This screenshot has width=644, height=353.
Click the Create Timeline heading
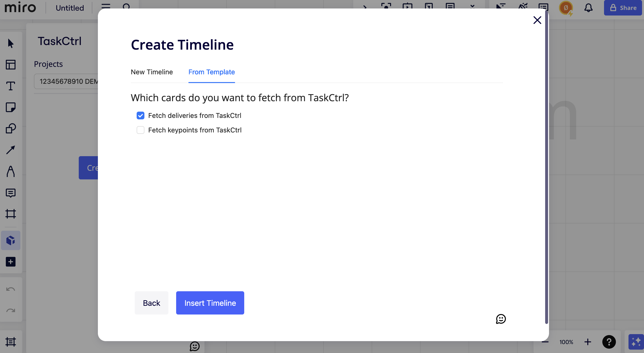182,45
